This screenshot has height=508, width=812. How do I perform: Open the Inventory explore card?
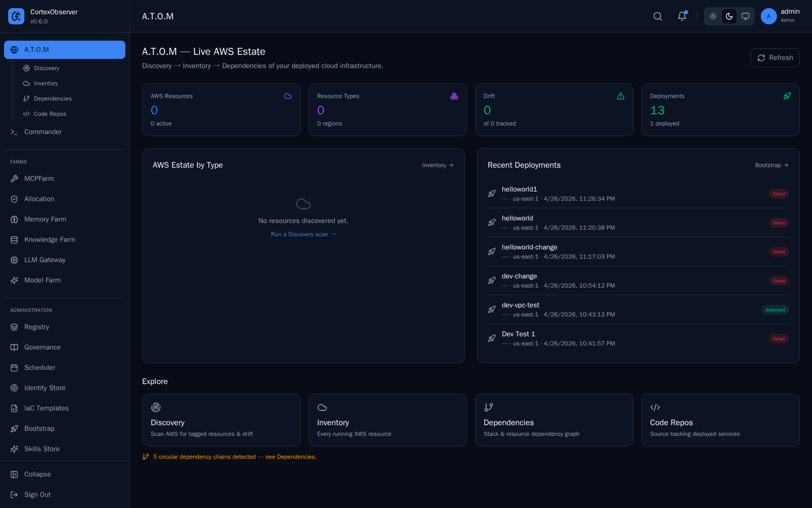tap(388, 420)
